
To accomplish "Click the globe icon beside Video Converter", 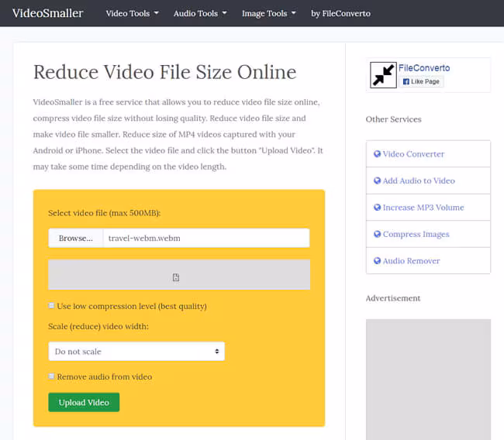I will [x=377, y=154].
